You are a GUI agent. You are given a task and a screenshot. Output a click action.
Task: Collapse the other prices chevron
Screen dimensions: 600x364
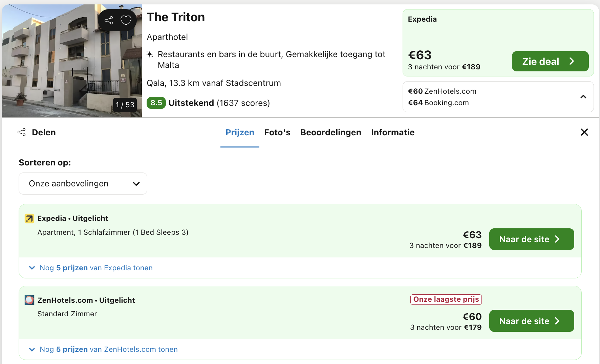point(583,97)
